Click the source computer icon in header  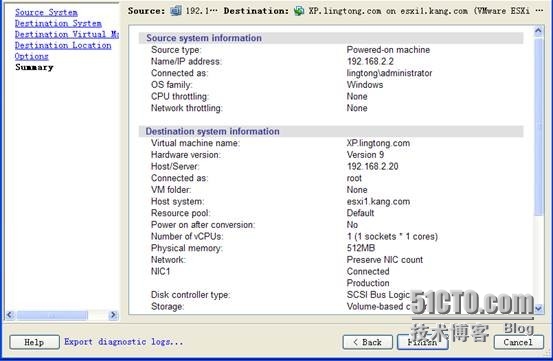[x=176, y=11]
